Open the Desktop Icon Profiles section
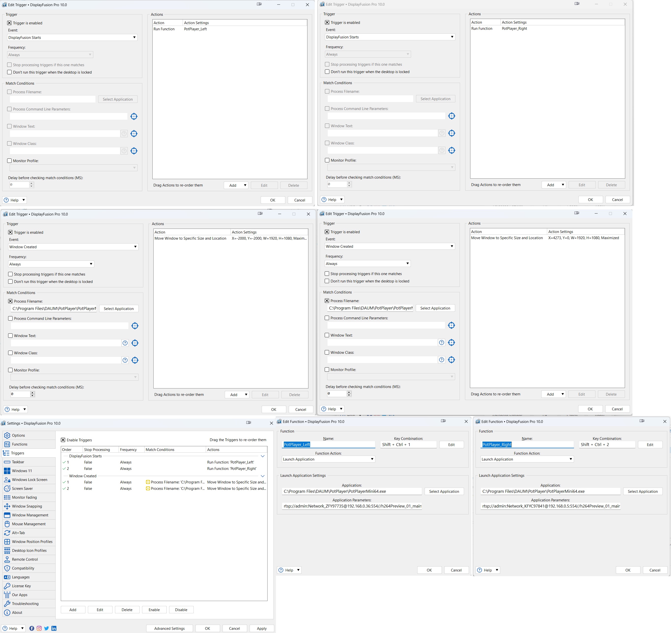 pos(29,550)
